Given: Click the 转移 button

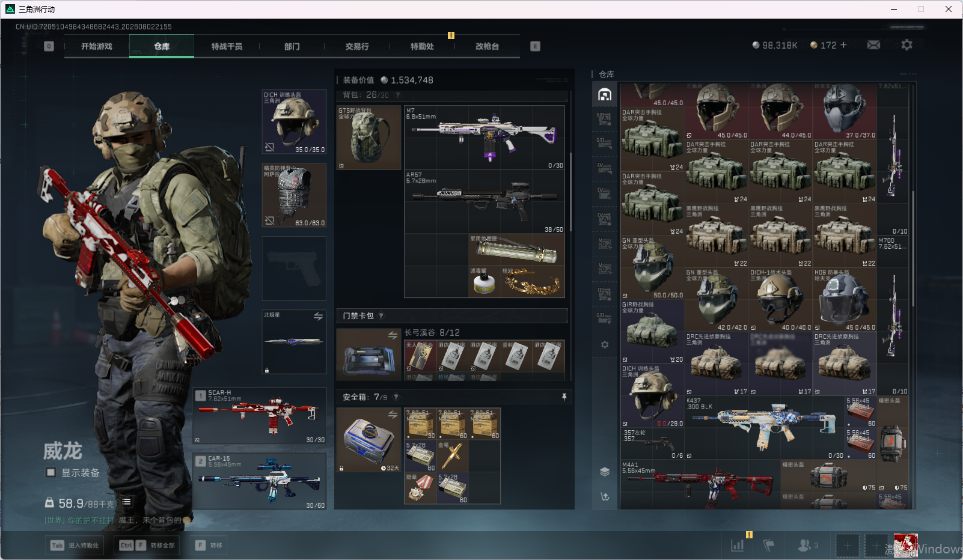Looking at the screenshot, I should [x=209, y=546].
